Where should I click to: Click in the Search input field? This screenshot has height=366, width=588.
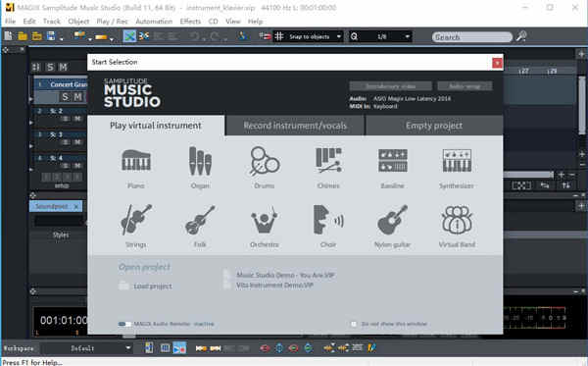coord(472,36)
